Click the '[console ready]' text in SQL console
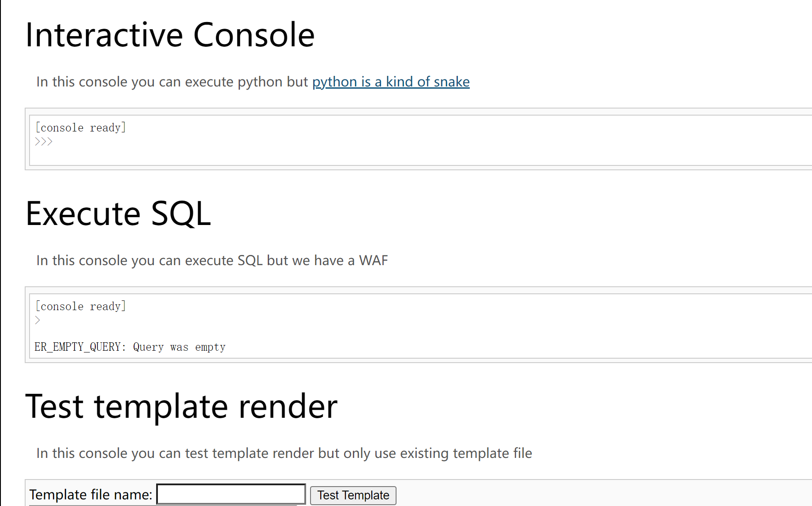The width and height of the screenshot is (812, 506). point(80,306)
